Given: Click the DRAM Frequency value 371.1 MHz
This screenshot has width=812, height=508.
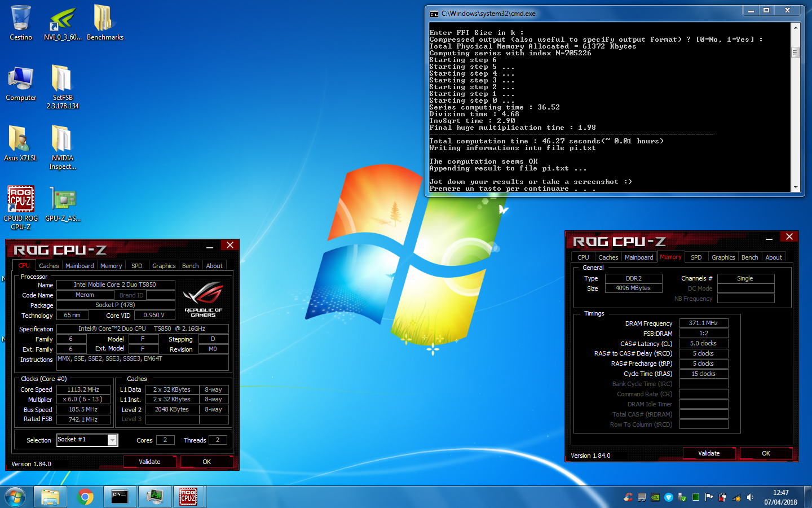Looking at the screenshot, I should (x=704, y=323).
